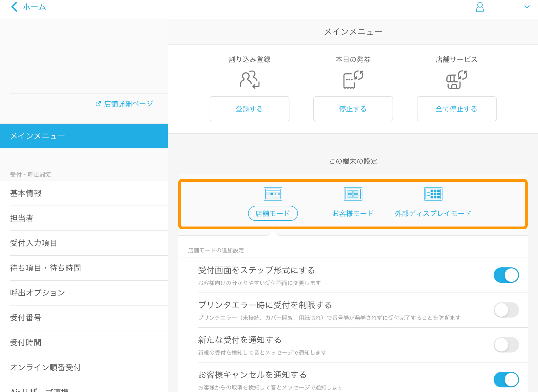Select the 割り込み登録 people icon

coord(249,80)
